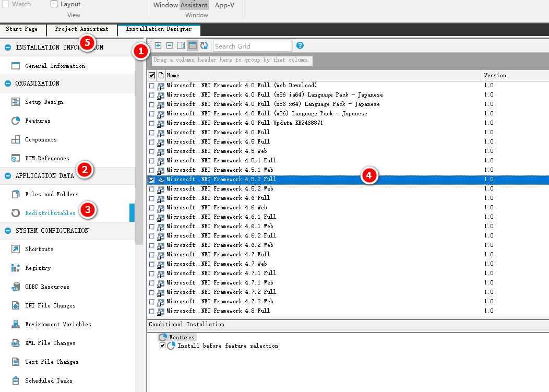The width and height of the screenshot is (549, 392).
Task: Collapse the ORGANIZATION section
Action: [8, 84]
